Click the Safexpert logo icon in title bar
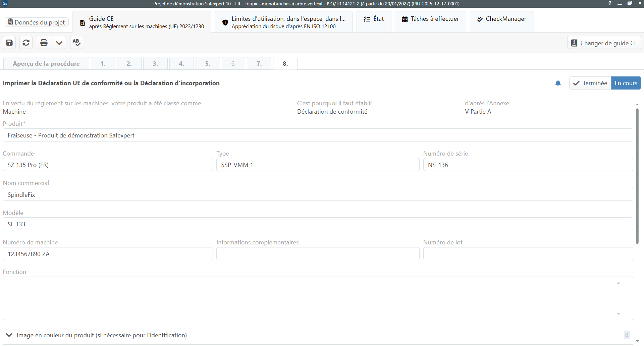Image resolution: width=644 pixels, height=346 pixels. point(5,4)
